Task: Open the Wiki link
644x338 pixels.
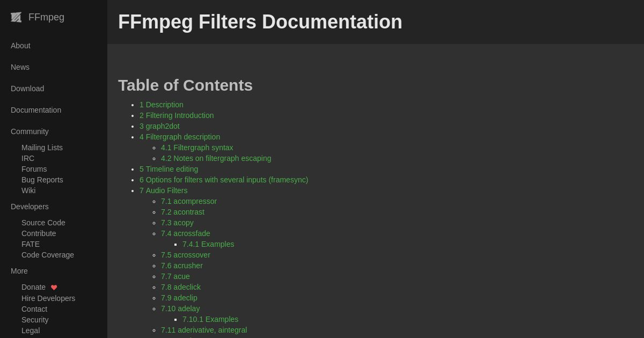Action: (28, 190)
